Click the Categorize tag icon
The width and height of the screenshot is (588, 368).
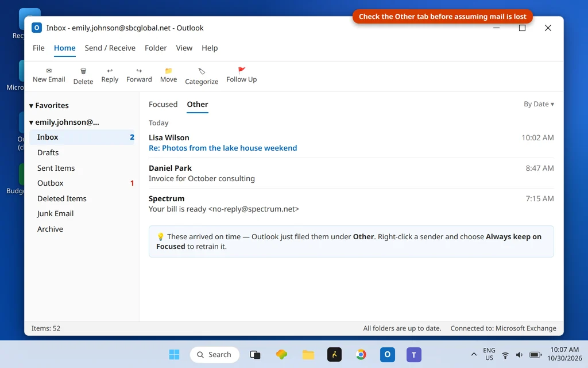tap(202, 71)
